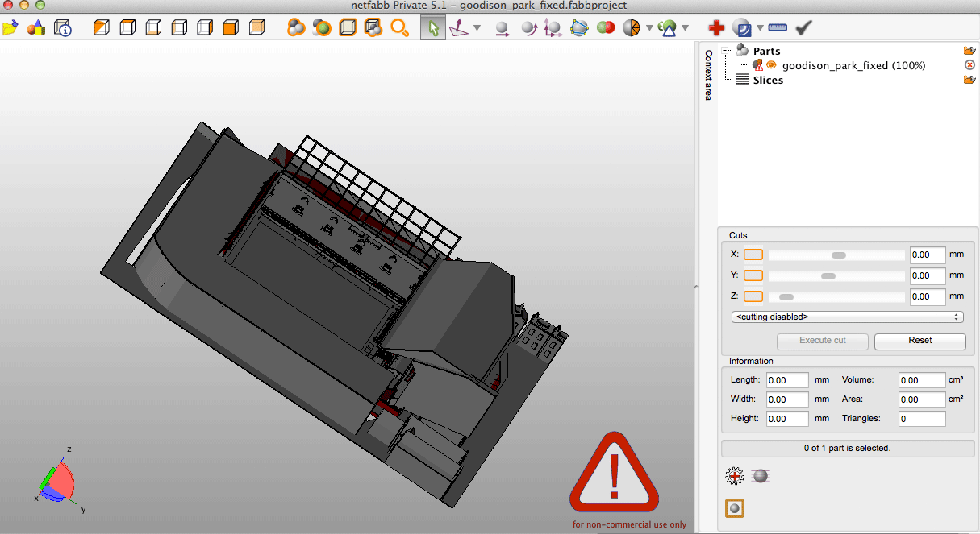The image size is (980, 534).
Task: Click the checkmark icon in toolbar
Action: click(803, 28)
